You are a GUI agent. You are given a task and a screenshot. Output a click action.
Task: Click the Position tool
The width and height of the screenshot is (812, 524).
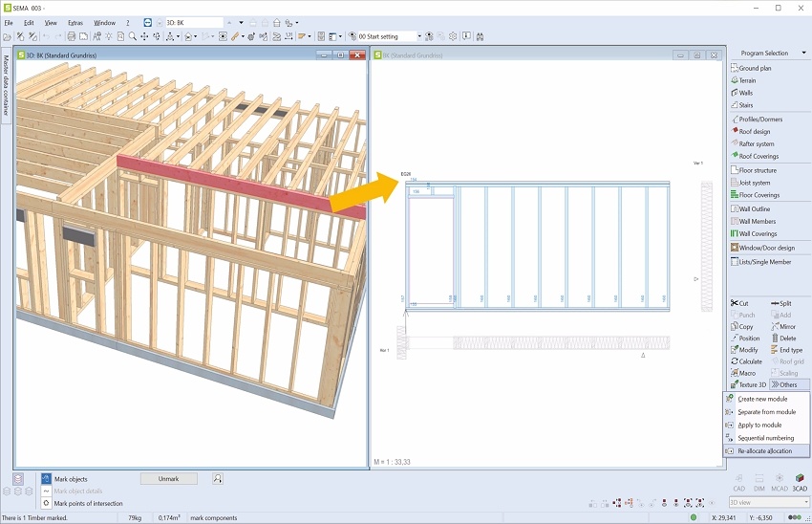745,338
